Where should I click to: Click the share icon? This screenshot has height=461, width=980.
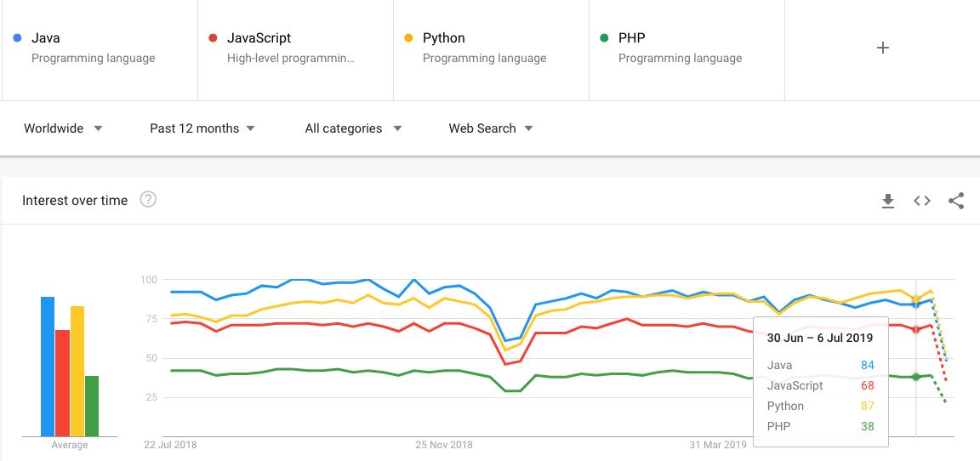pos(956,201)
